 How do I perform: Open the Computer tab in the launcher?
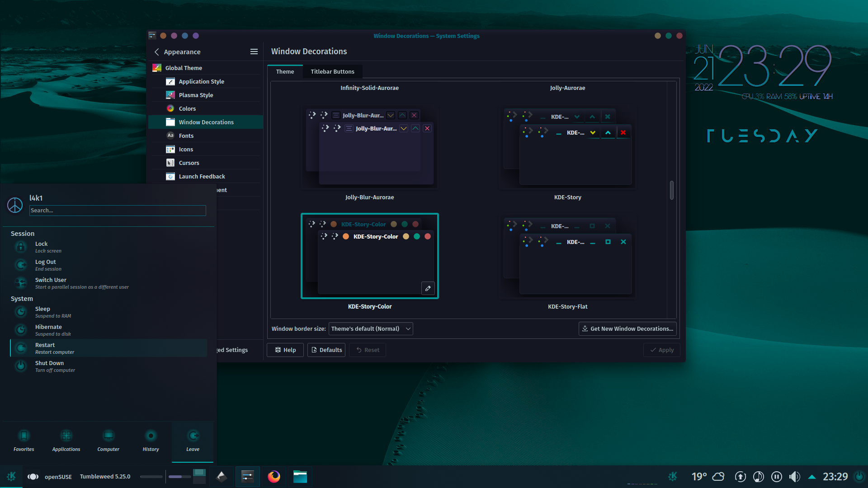[108, 441]
